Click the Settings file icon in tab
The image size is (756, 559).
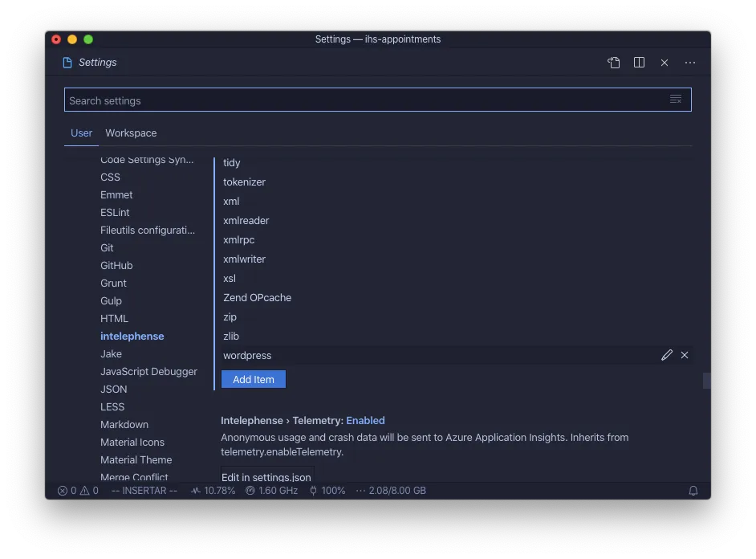point(67,63)
